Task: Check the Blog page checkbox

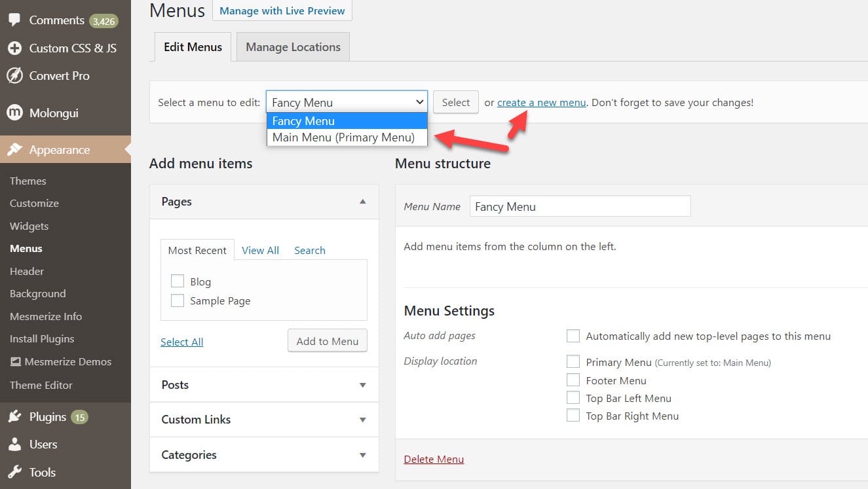Action: pos(177,280)
